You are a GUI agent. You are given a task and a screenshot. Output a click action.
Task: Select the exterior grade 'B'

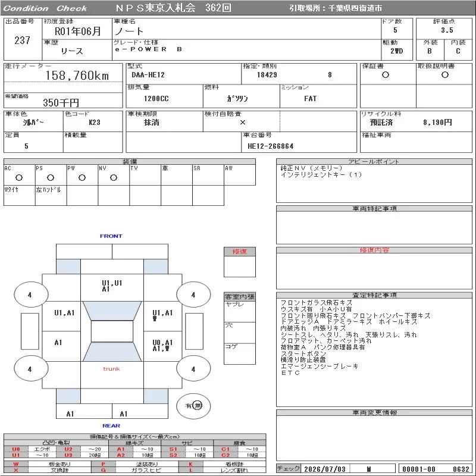pos(429,51)
